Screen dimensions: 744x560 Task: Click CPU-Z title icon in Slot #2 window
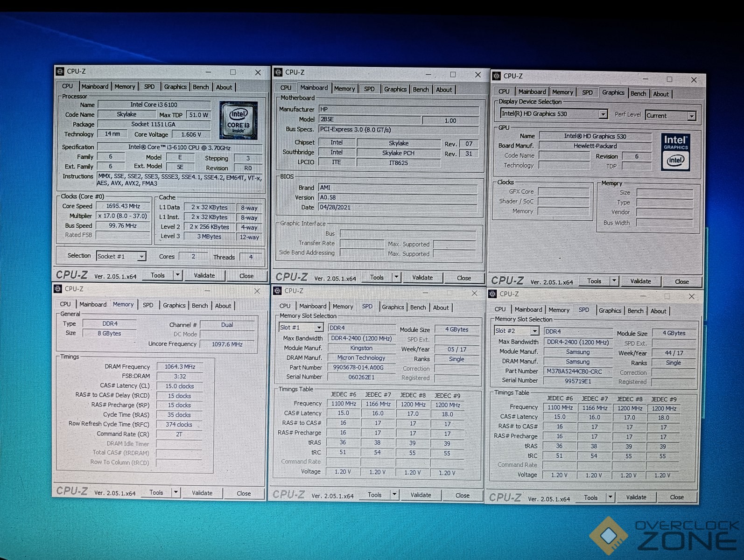(x=492, y=294)
